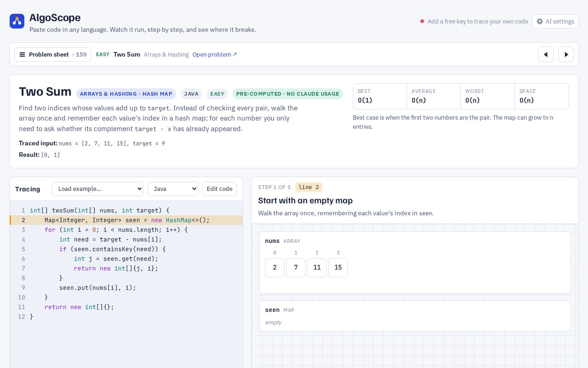This screenshot has height=368, width=588.
Task: Click the 'return new int[]{j, i};' line
Action: coord(126,268)
